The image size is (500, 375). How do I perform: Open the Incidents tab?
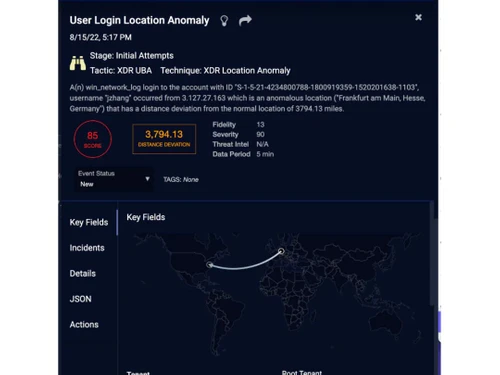87,248
